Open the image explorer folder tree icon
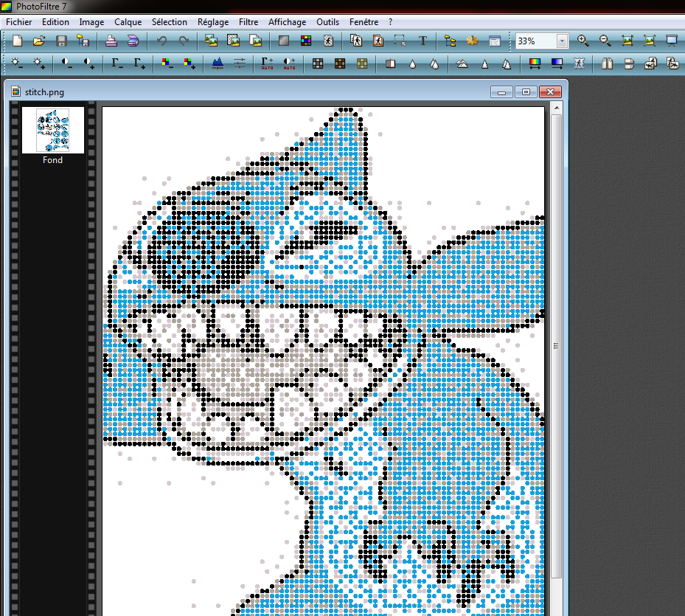The image size is (685, 616). pos(450,41)
